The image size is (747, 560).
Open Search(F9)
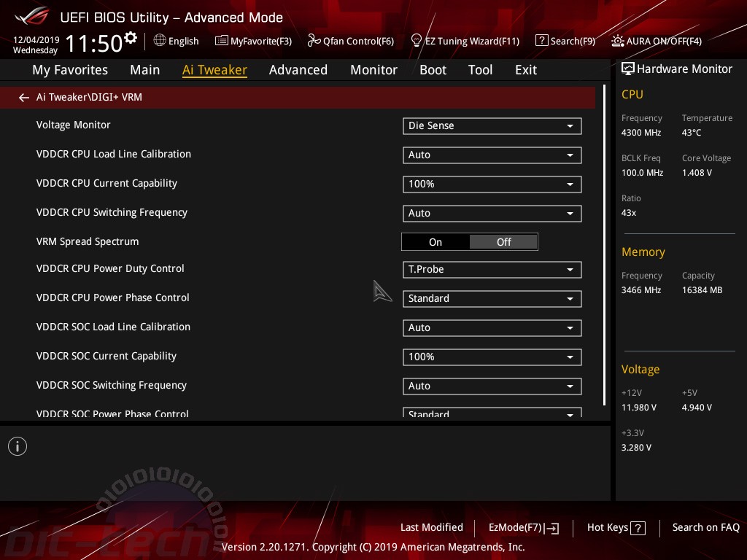tap(565, 41)
